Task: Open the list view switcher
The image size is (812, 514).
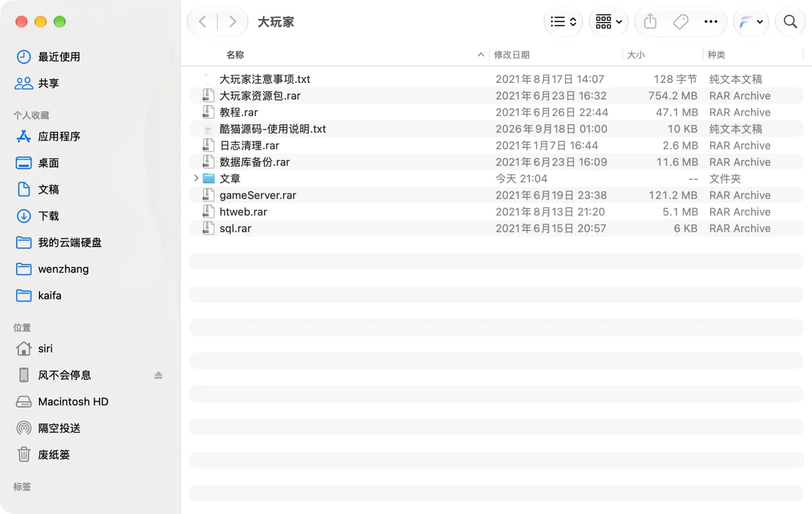Action: click(x=563, y=22)
